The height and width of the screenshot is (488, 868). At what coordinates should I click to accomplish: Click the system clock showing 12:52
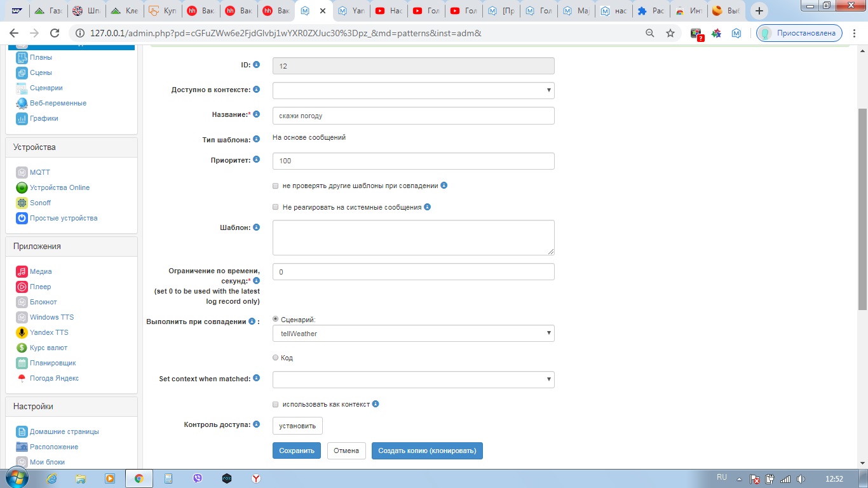(834, 478)
